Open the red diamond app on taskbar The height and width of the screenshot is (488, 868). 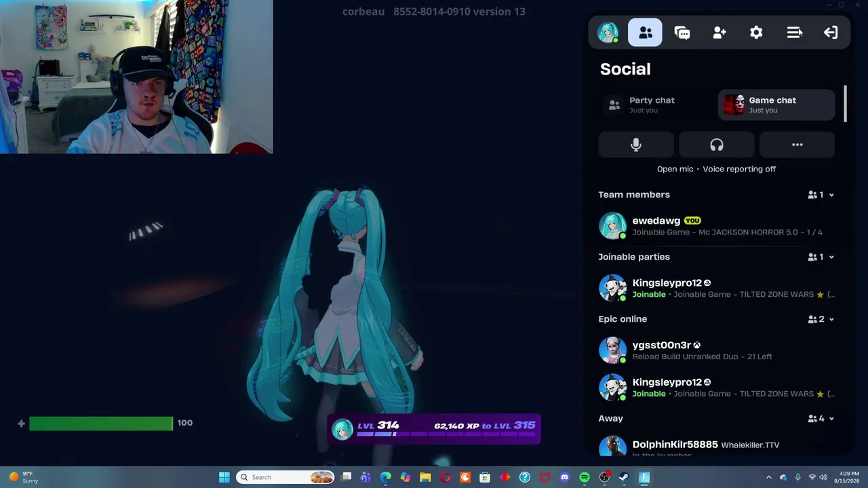click(x=505, y=477)
